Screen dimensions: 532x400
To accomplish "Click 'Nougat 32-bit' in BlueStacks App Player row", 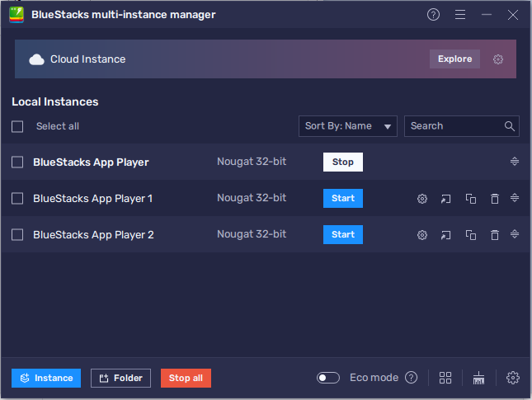I will click(x=252, y=162).
